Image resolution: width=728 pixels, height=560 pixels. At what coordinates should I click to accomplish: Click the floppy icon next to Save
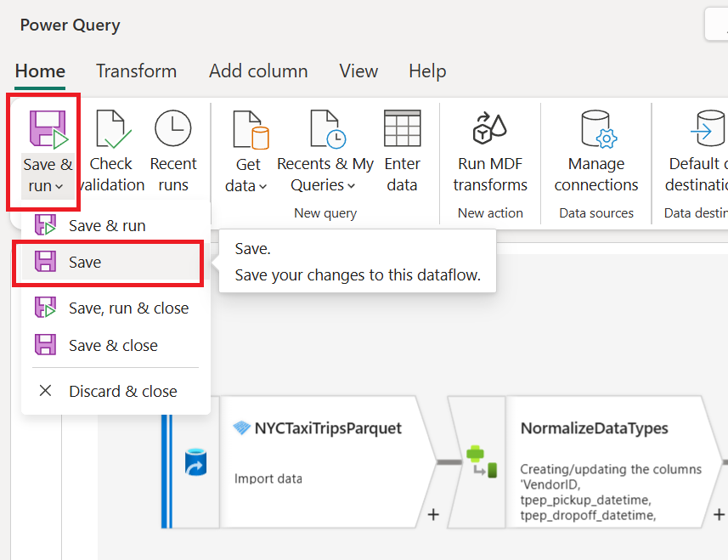[x=46, y=262]
